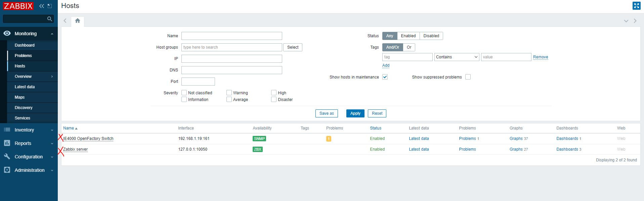
Task: Switch tags mode to Or
Action: pos(409,47)
